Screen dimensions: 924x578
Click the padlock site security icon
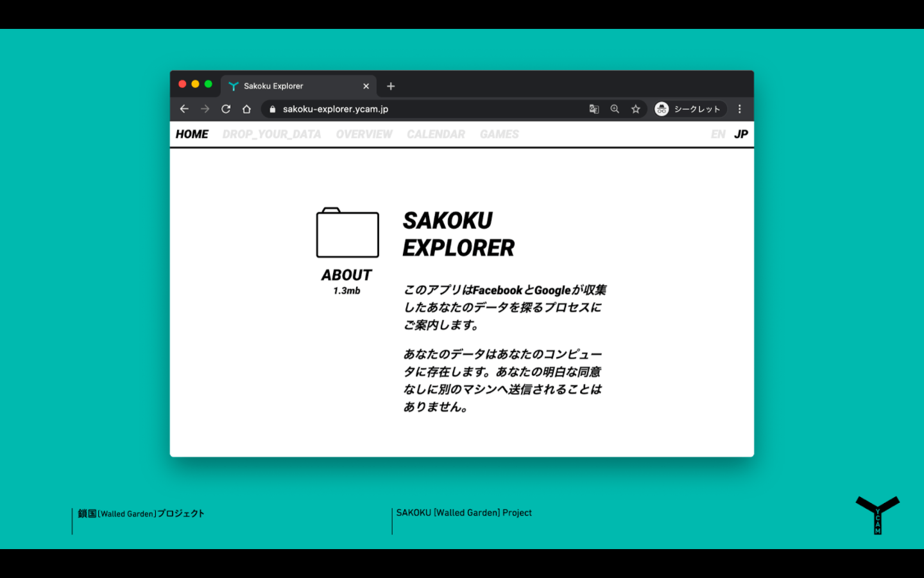coord(273,109)
